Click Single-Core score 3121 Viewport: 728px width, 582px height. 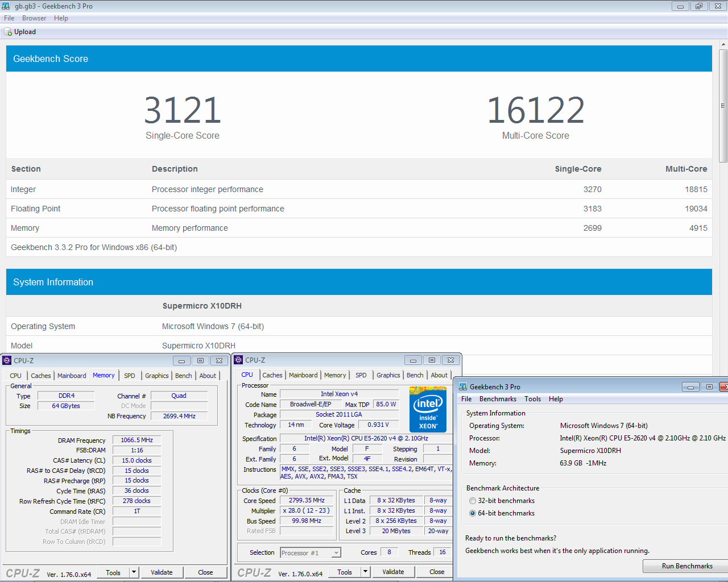tap(183, 110)
